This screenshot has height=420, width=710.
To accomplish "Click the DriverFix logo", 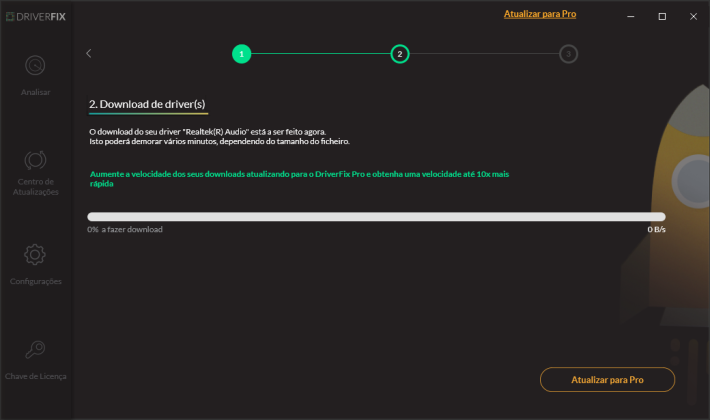I will pos(36,17).
